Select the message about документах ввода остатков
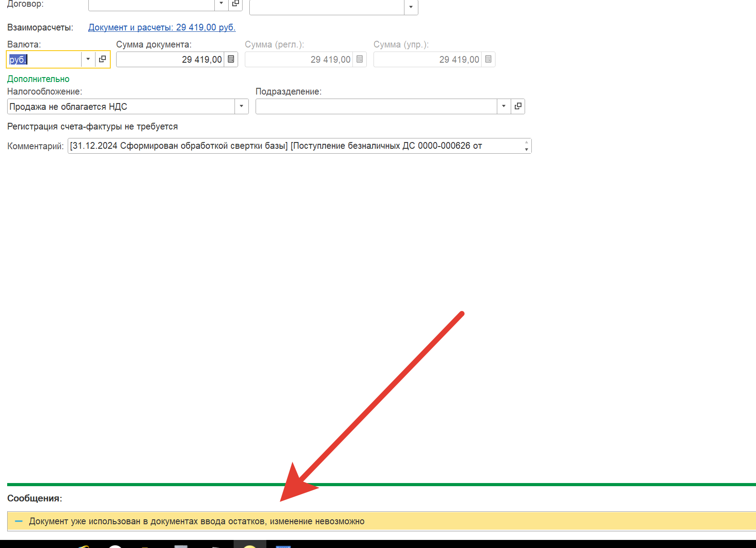Image resolution: width=756 pixels, height=548 pixels. 196,521
